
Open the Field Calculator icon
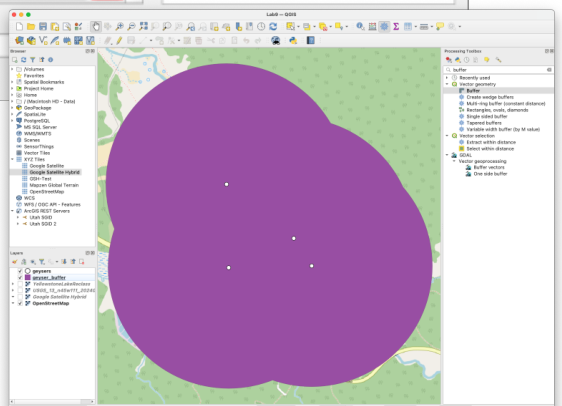click(372, 27)
